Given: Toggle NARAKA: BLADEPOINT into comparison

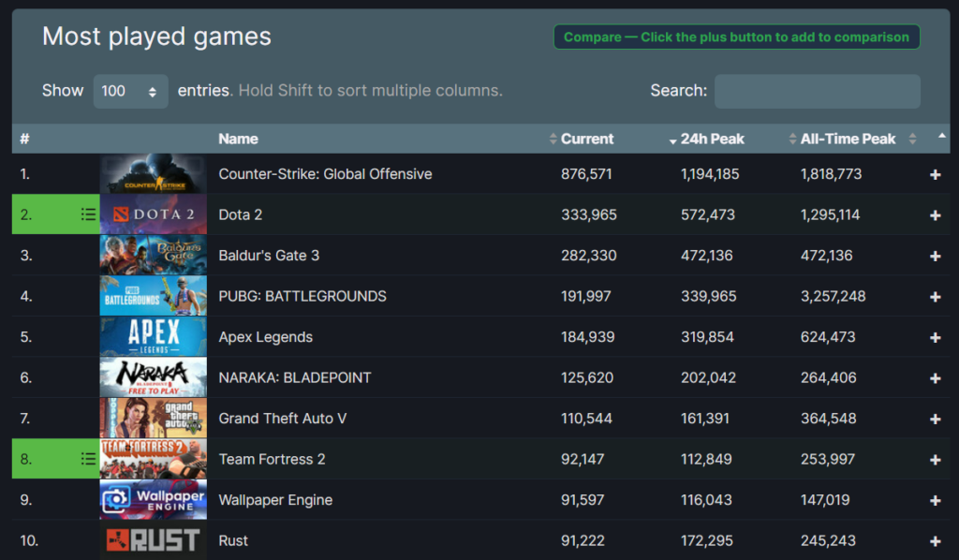Looking at the screenshot, I should (x=935, y=378).
